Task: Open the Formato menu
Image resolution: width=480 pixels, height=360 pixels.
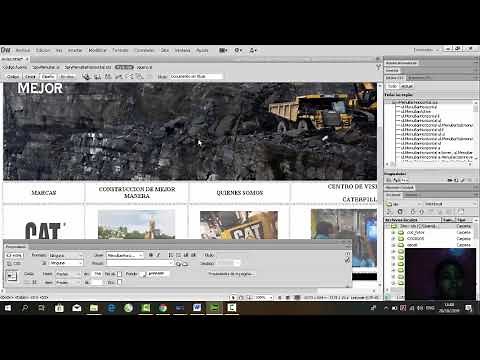Action: point(120,50)
